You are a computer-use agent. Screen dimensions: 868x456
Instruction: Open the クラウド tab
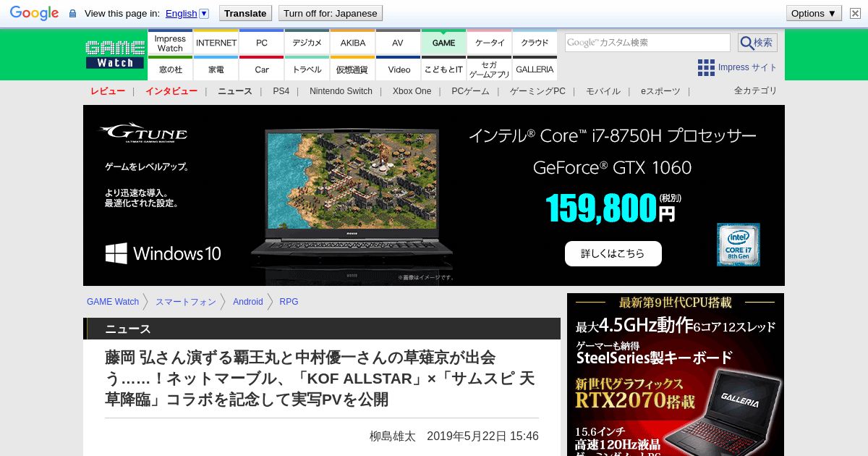tap(535, 42)
